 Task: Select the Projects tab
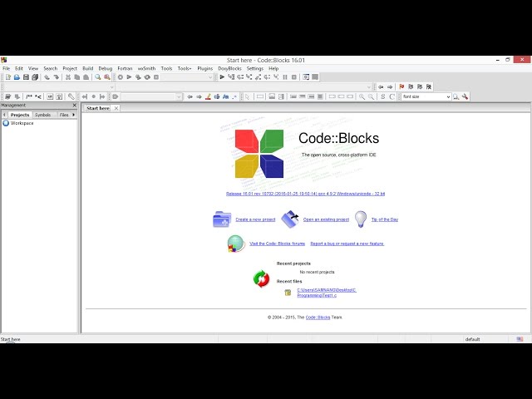(x=20, y=115)
